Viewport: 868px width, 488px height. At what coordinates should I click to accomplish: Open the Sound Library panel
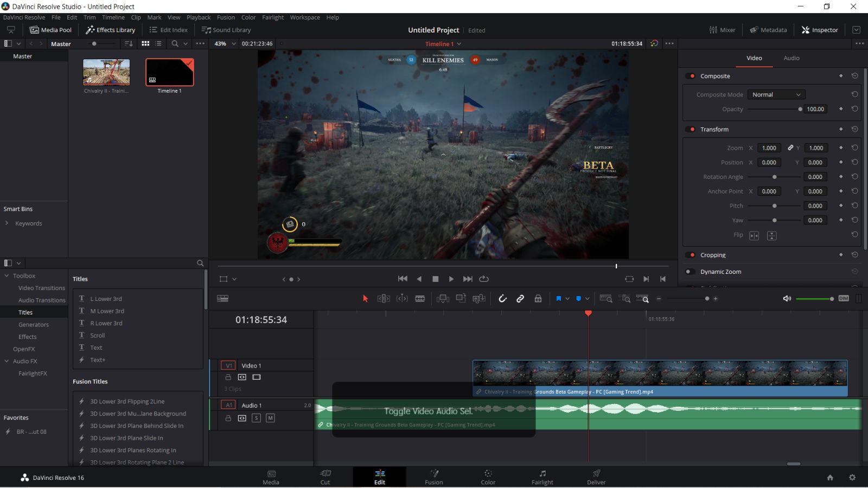point(226,30)
